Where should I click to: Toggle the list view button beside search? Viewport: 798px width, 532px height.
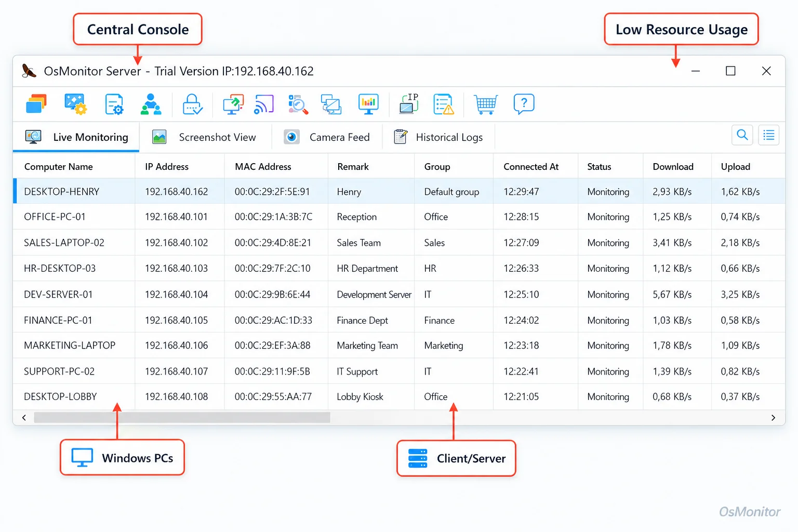(x=769, y=135)
